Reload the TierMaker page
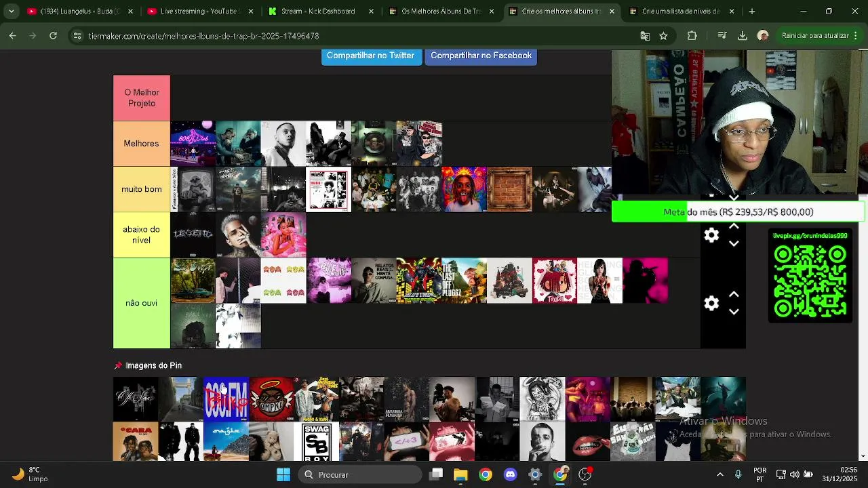 (x=53, y=36)
